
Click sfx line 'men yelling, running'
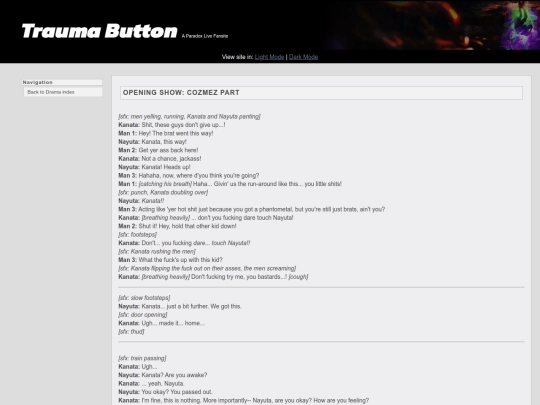pyautogui.click(x=189, y=116)
